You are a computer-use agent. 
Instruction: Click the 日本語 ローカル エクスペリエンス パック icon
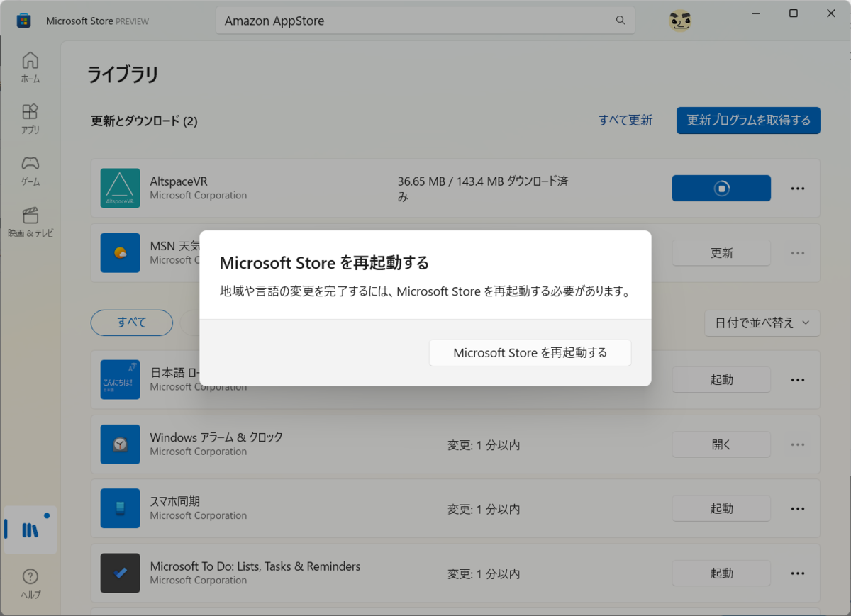point(120,380)
